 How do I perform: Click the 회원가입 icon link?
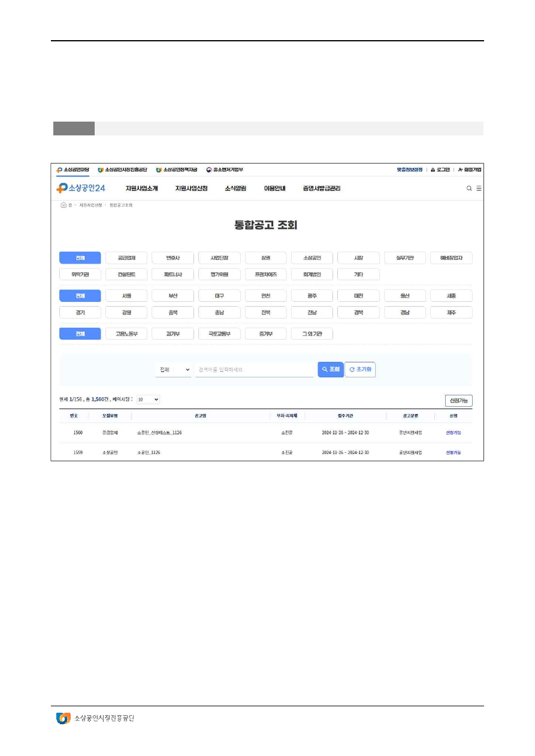469,170
